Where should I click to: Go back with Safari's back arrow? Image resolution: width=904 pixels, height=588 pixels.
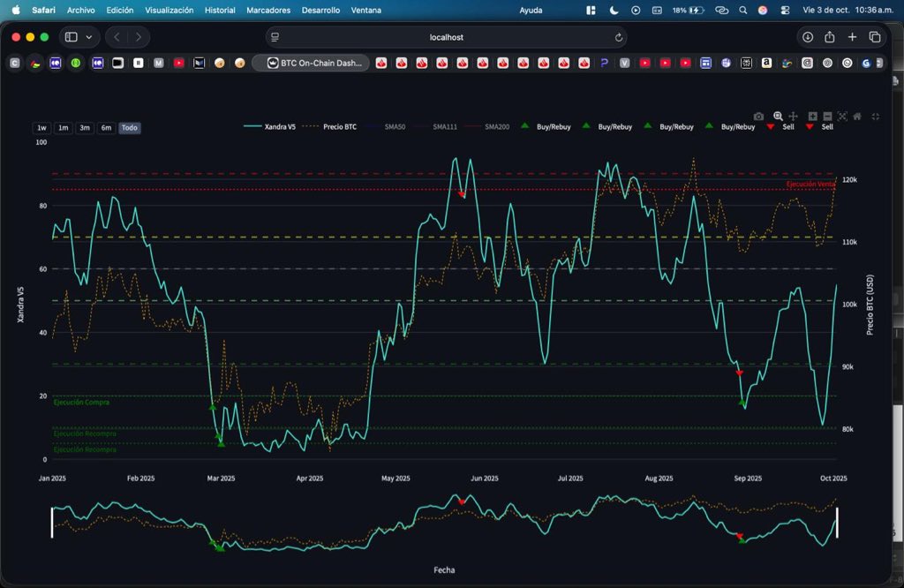[x=117, y=37]
